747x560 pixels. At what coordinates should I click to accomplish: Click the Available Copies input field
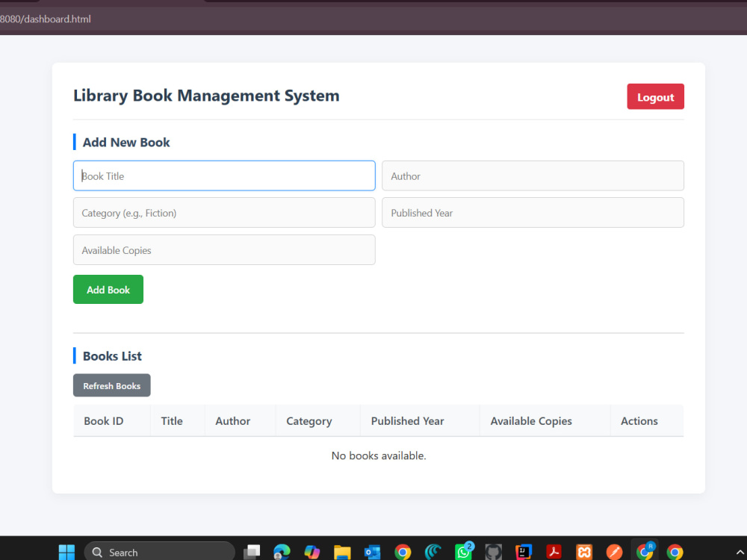224,250
